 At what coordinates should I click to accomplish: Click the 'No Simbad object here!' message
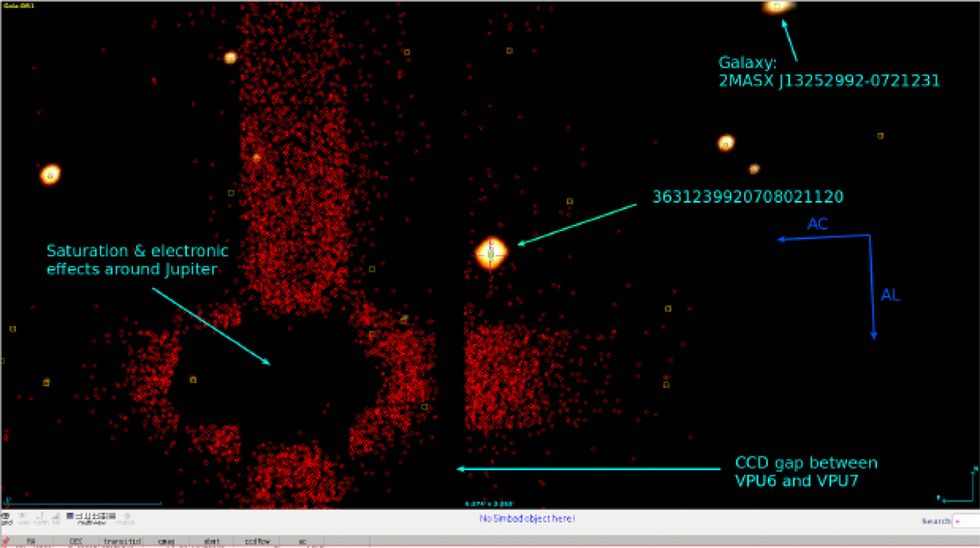click(x=527, y=519)
